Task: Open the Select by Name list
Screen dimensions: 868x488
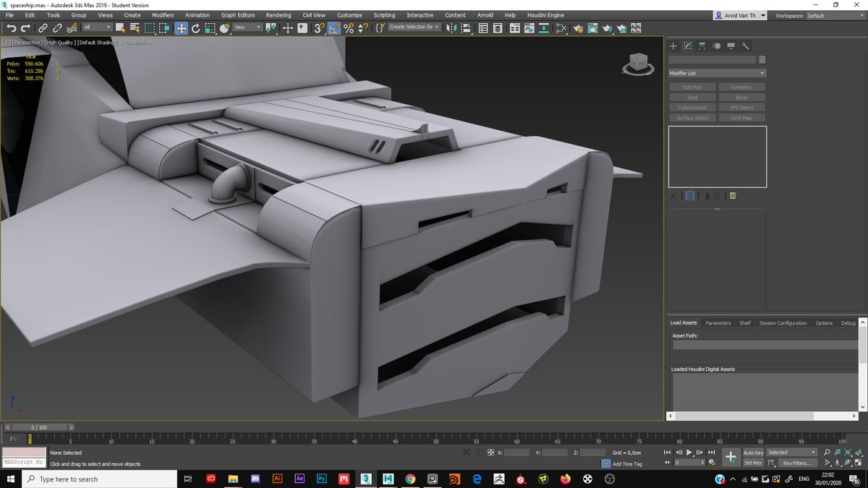Action: (x=135, y=28)
